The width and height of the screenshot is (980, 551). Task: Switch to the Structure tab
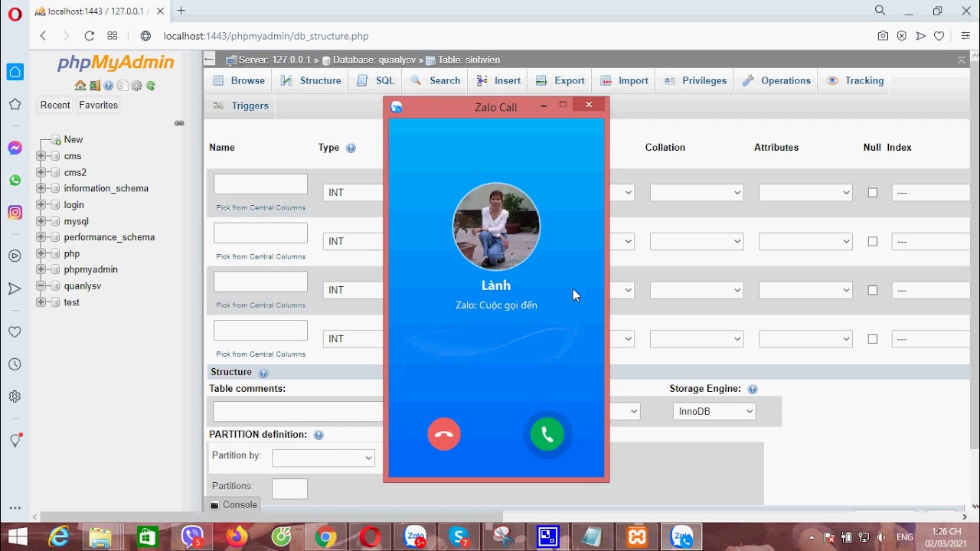point(310,80)
